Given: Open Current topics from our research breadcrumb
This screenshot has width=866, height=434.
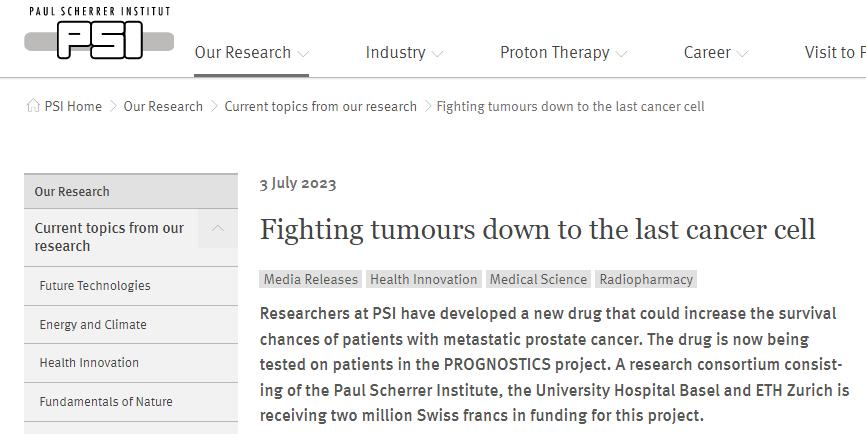Looking at the screenshot, I should [320, 106].
